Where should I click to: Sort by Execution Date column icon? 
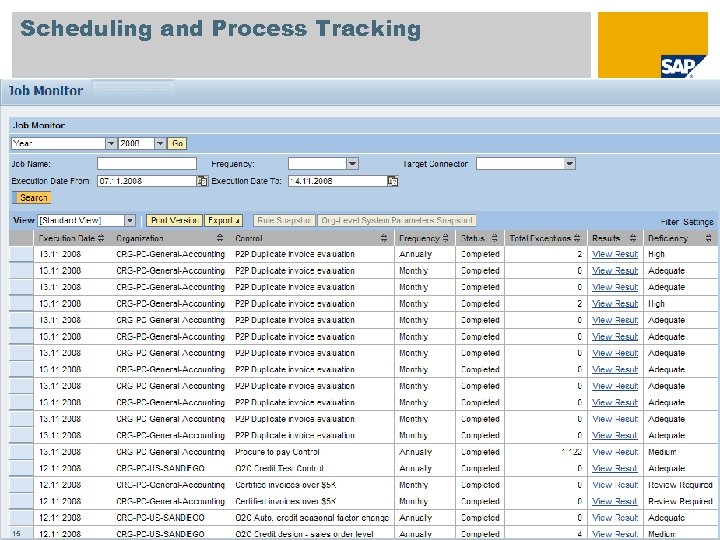(101, 238)
